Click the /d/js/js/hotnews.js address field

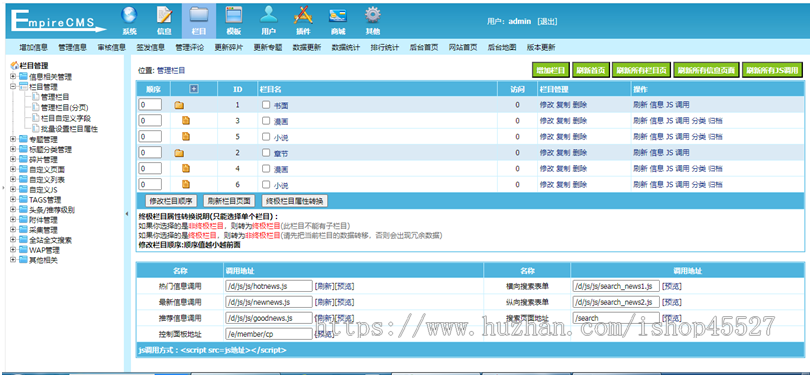tap(269, 286)
